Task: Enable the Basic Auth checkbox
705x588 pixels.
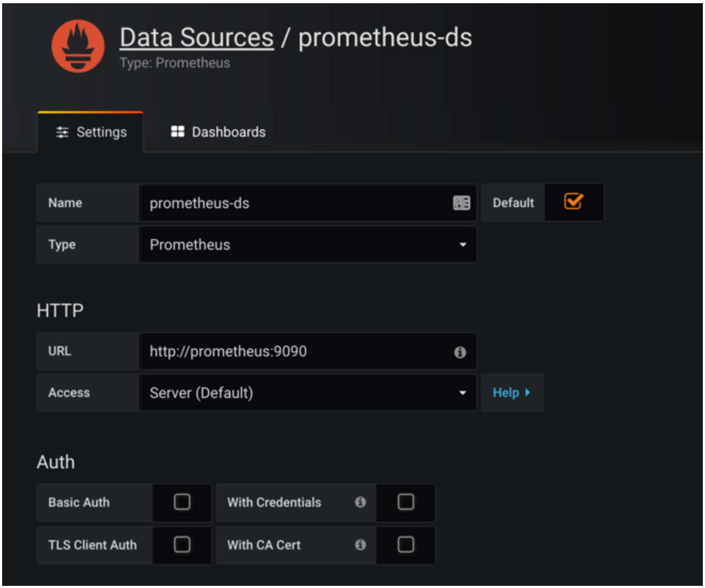Action: click(x=182, y=502)
